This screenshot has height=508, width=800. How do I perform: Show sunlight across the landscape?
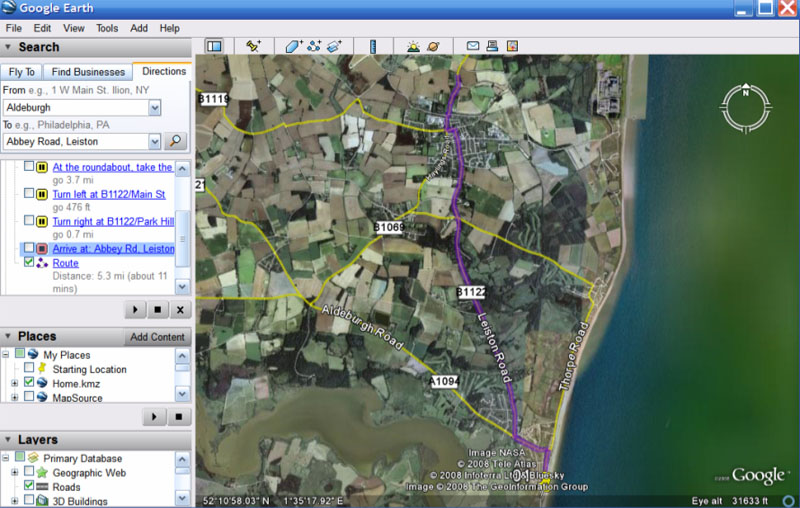[413, 46]
